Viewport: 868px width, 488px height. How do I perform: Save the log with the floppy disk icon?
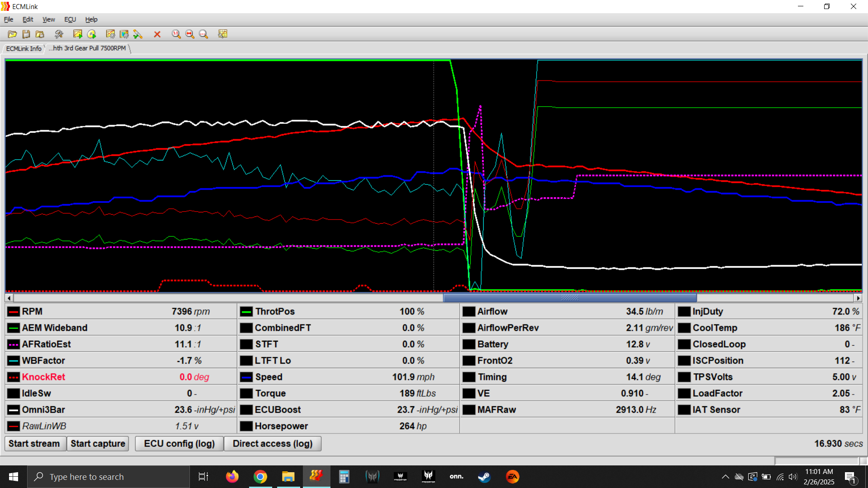26,34
